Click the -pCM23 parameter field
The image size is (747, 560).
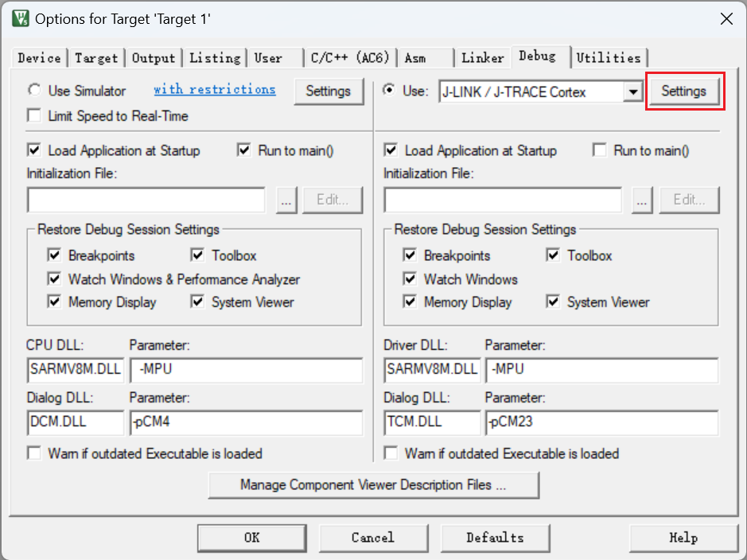(601, 422)
